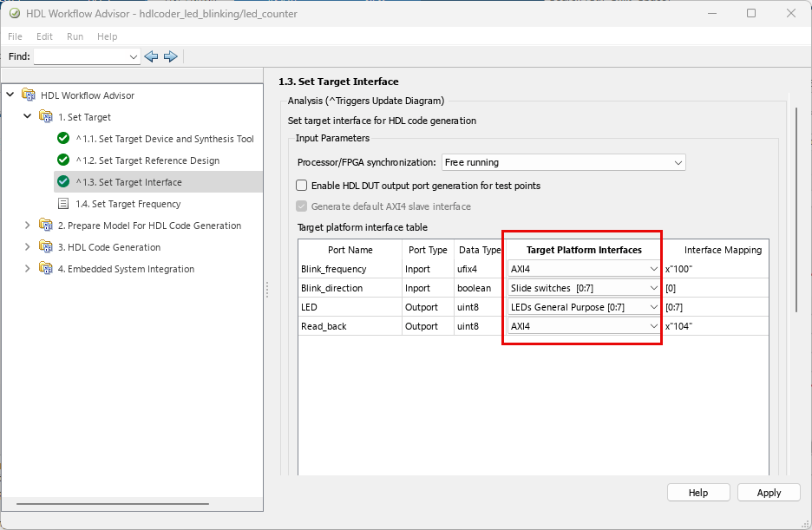Expand Prepare Model For HDL Code Generation
812x530 pixels.
tap(27, 226)
